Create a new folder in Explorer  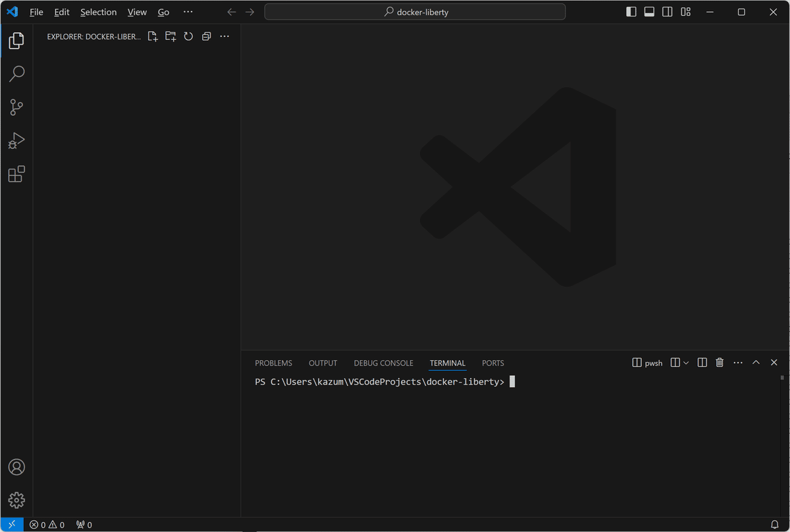pos(171,37)
